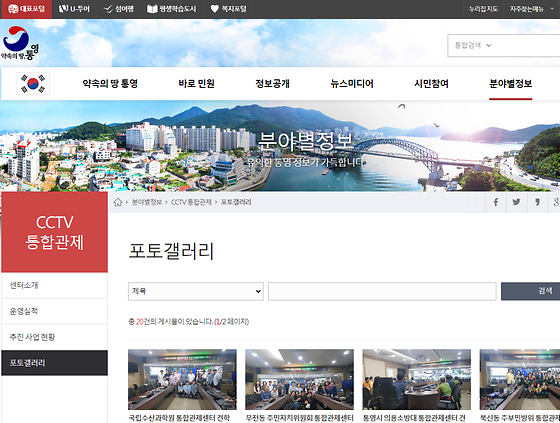Screen dimensions: 560x423
Task: Click the CCTV 통합관제 section header
Action: (x=54, y=232)
